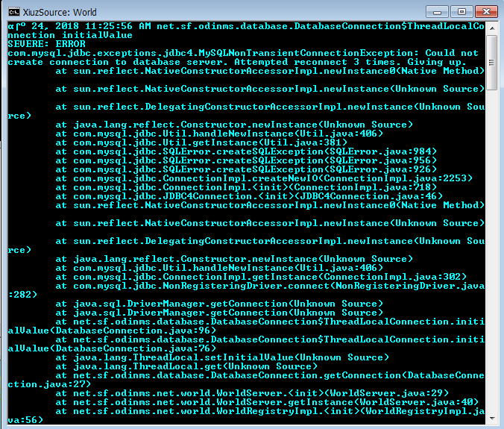
Task: Click the ThreadLocal.setInitialValue line
Action: [222, 357]
